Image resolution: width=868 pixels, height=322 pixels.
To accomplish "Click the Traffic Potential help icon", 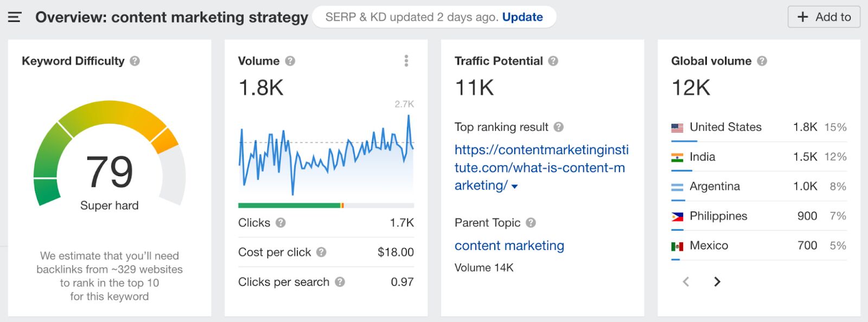I will tap(553, 61).
